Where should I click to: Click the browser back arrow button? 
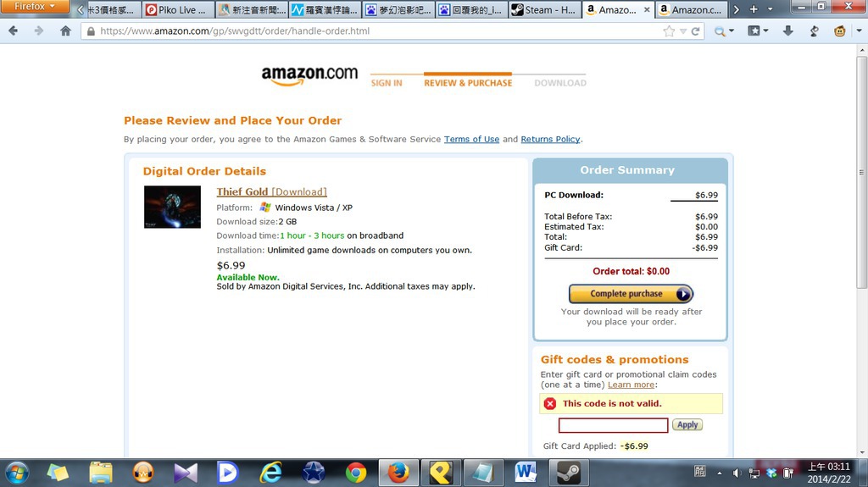point(14,31)
